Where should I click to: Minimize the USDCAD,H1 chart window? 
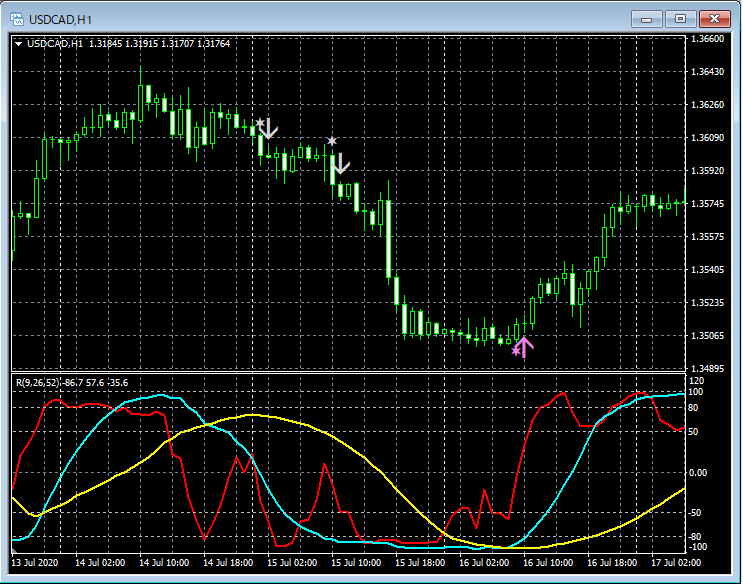pyautogui.click(x=648, y=18)
